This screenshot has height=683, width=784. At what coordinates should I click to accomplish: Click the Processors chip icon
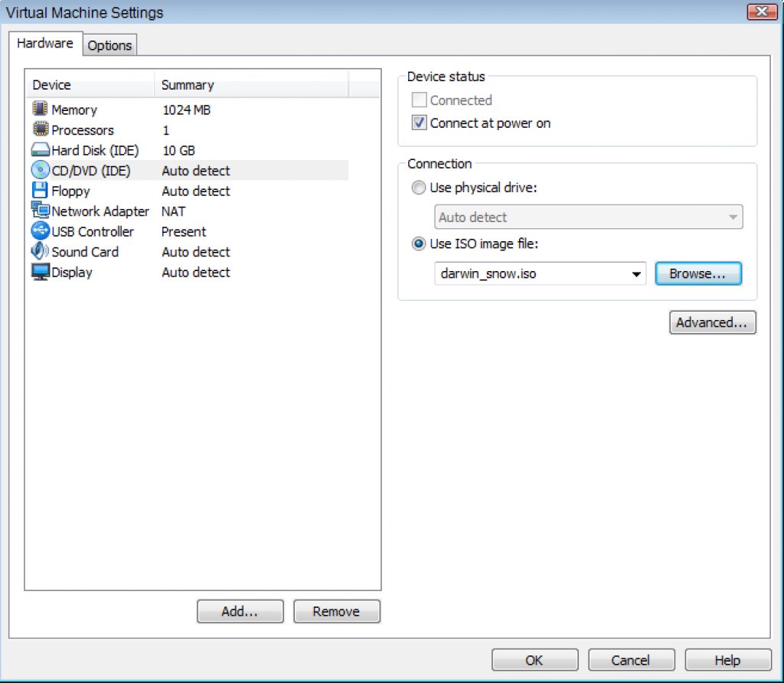pyautogui.click(x=41, y=130)
